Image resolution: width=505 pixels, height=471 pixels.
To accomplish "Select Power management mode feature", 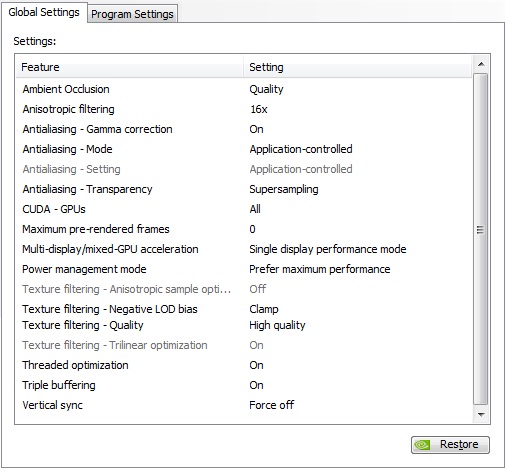I will pos(84,269).
